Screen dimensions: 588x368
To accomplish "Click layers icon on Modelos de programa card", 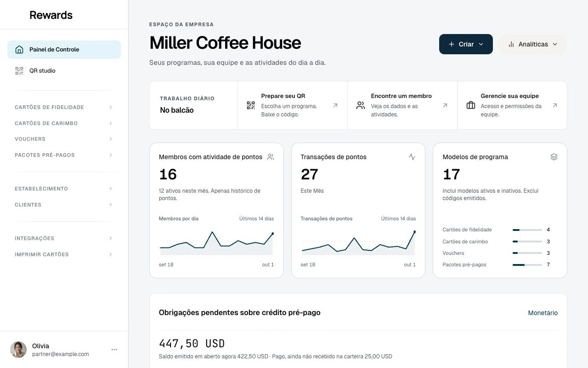I will click(554, 157).
